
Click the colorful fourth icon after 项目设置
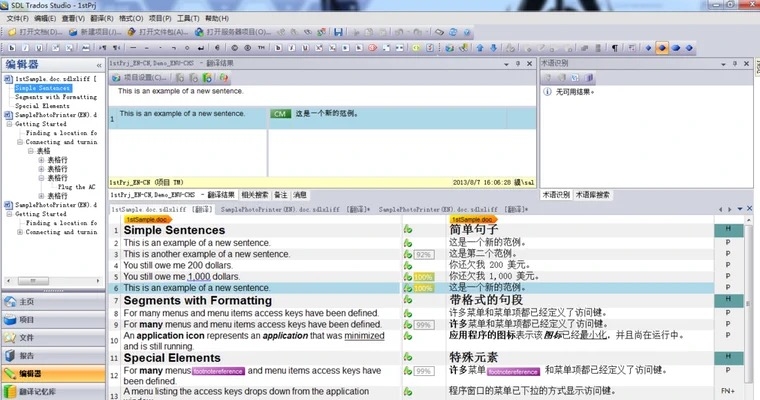(223, 78)
